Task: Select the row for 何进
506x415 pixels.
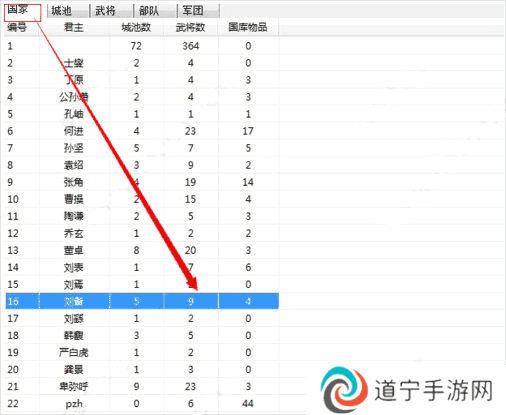Action: tap(142, 131)
